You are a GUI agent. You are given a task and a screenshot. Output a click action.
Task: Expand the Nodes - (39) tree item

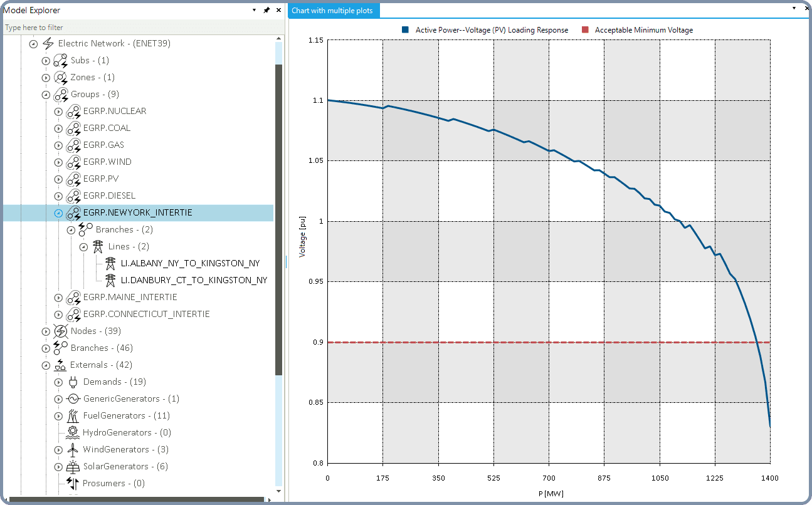[x=46, y=331]
